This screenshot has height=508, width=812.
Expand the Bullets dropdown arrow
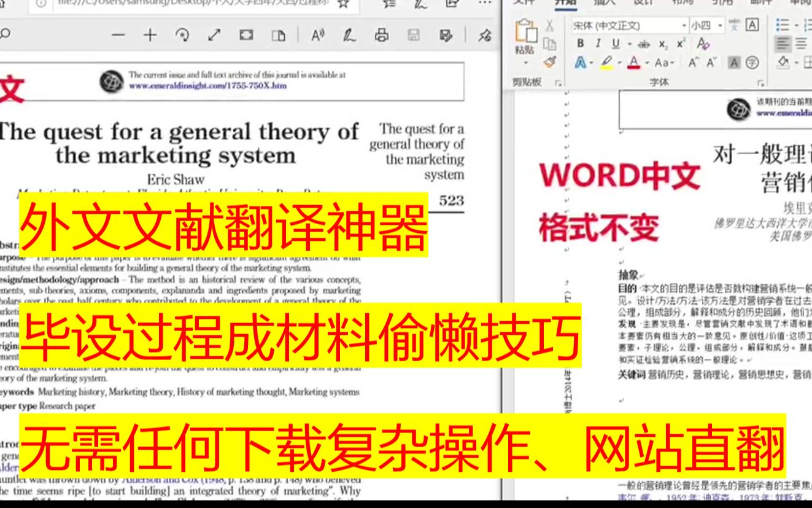pyautogui.click(x=795, y=25)
